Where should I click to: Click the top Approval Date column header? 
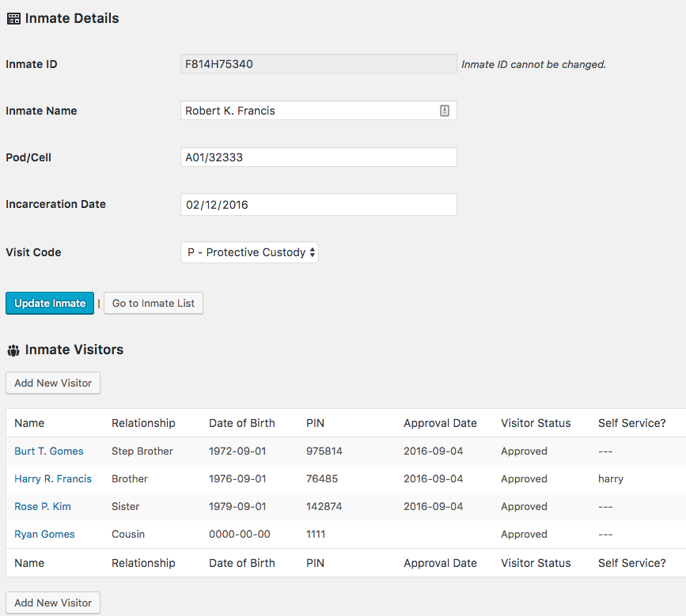coord(440,423)
